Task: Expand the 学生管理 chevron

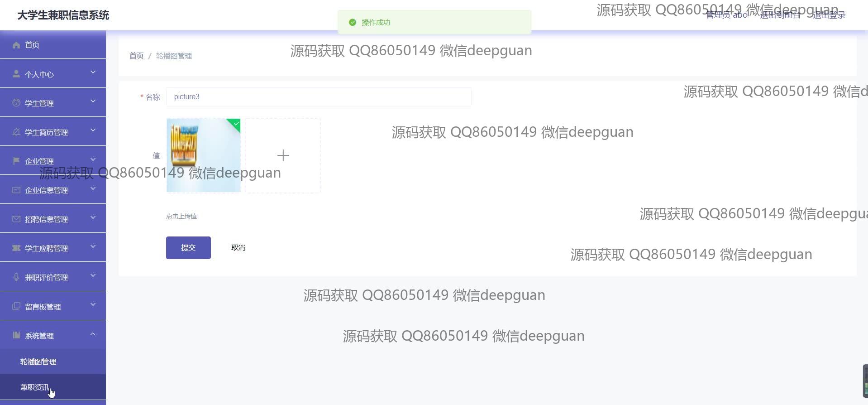Action: click(x=93, y=101)
